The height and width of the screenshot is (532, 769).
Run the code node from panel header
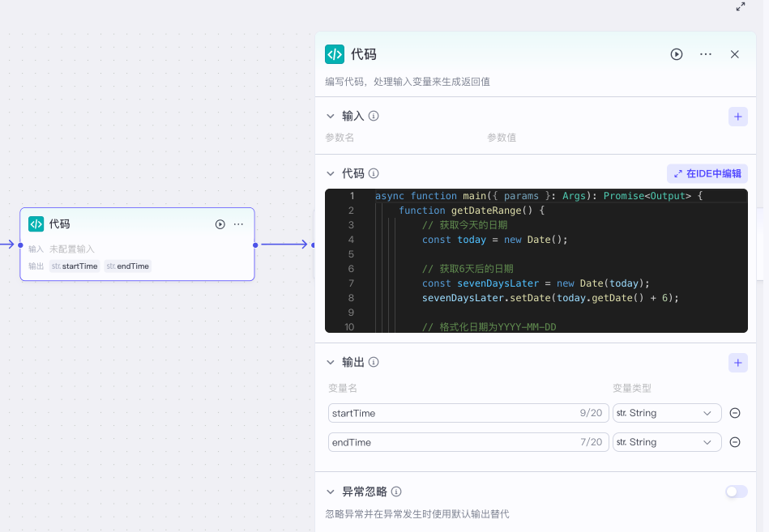[677, 54]
